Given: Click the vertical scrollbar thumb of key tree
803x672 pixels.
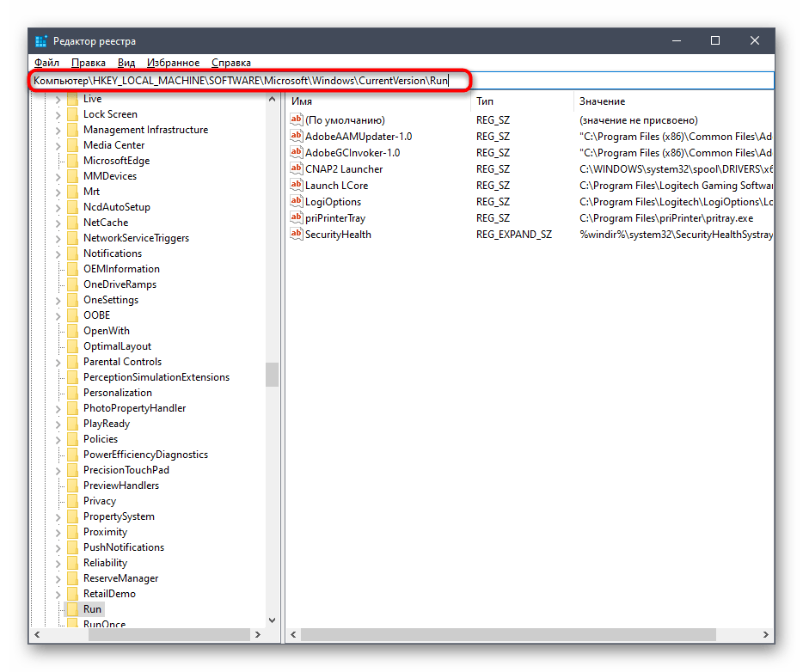Looking at the screenshot, I should 272,375.
